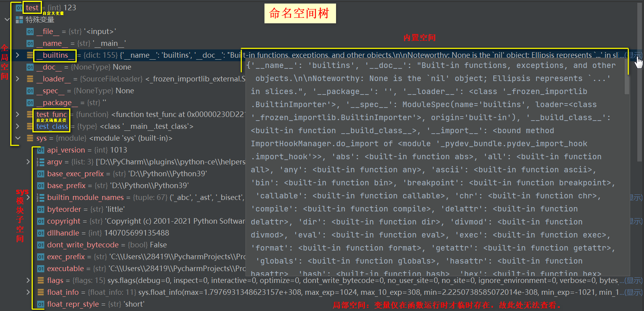Click the value popup's vertical scrollbar
The image size is (644, 311).
click(627, 83)
